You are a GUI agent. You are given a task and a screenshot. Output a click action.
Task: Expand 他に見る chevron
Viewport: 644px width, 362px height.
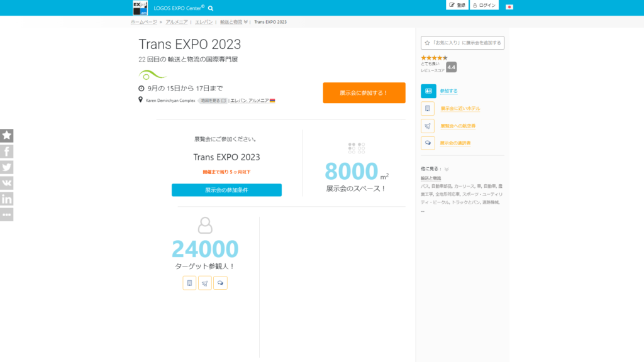tap(447, 169)
